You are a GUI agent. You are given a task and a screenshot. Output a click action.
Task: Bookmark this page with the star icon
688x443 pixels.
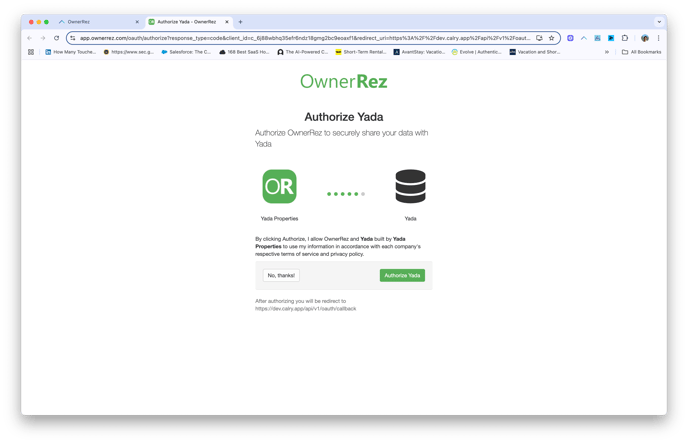tap(552, 38)
